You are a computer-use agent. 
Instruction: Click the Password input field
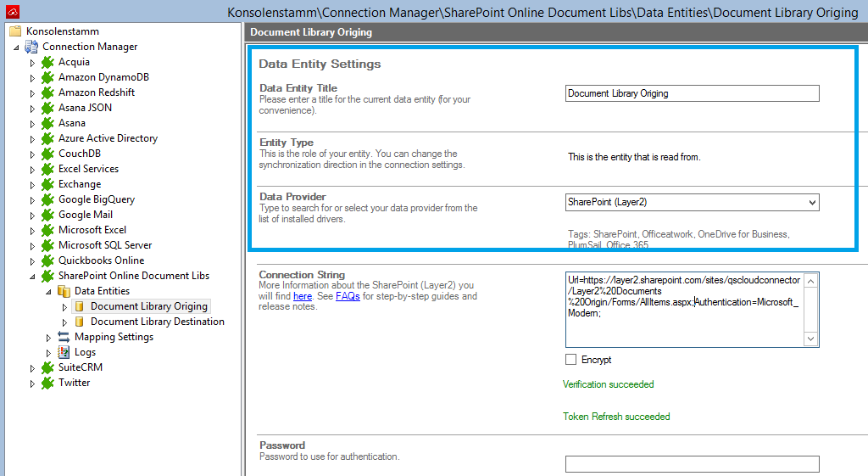click(x=692, y=464)
